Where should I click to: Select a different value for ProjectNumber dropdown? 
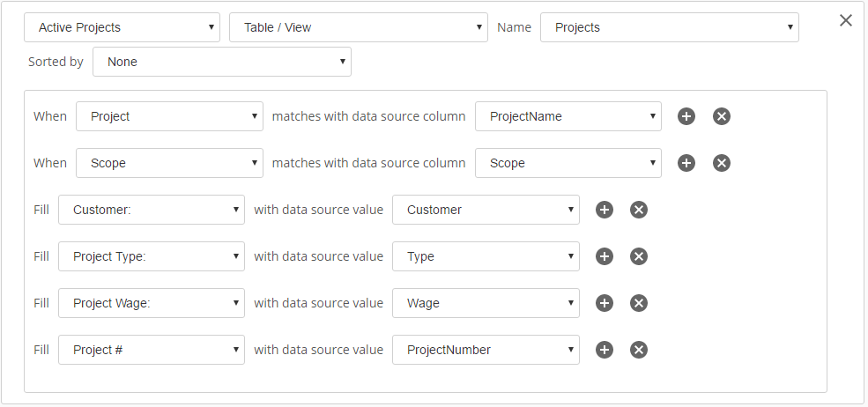pyautogui.click(x=486, y=350)
